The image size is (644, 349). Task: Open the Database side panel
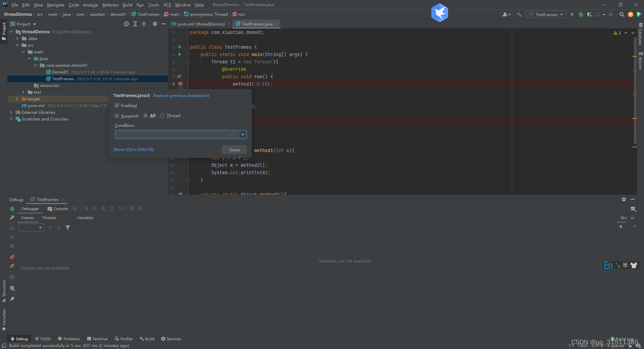coord(640,34)
